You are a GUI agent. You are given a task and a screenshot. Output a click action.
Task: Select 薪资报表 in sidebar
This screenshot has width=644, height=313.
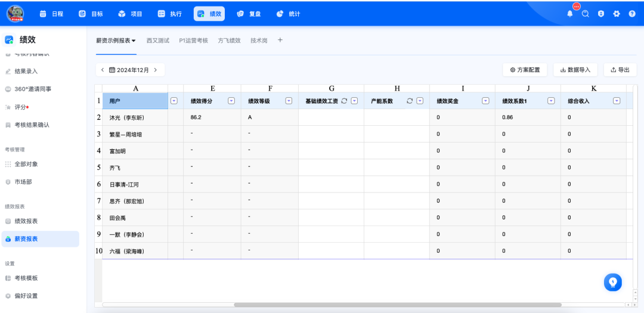pos(41,238)
